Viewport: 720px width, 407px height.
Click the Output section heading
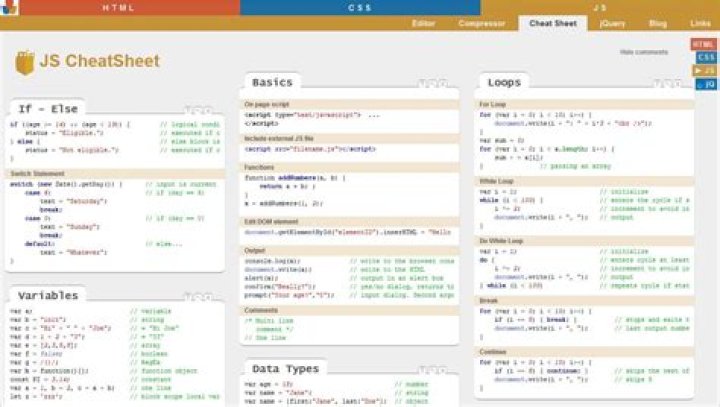[255, 250]
